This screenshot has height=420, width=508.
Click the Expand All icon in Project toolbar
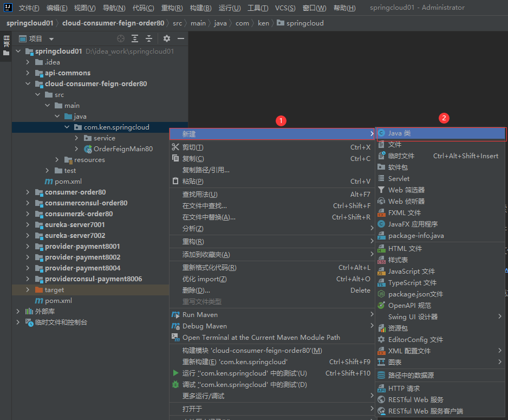point(135,38)
